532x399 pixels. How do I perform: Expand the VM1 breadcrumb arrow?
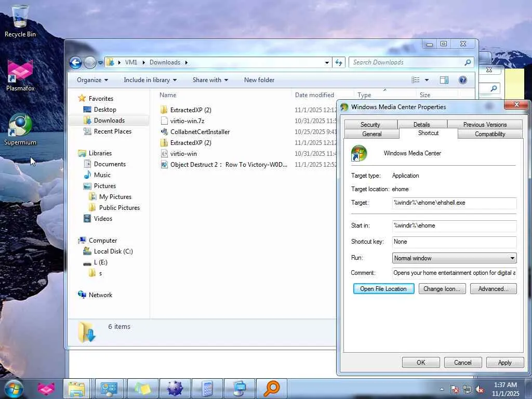pos(144,63)
